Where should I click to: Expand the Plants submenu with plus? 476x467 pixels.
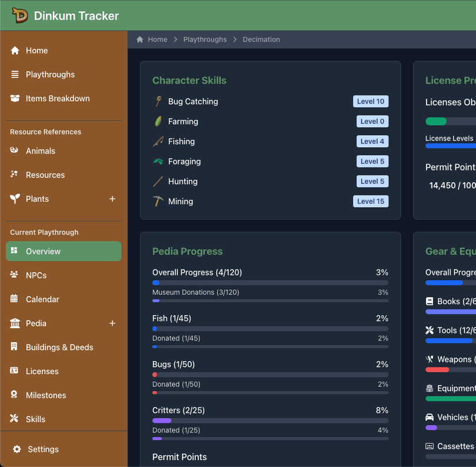113,199
